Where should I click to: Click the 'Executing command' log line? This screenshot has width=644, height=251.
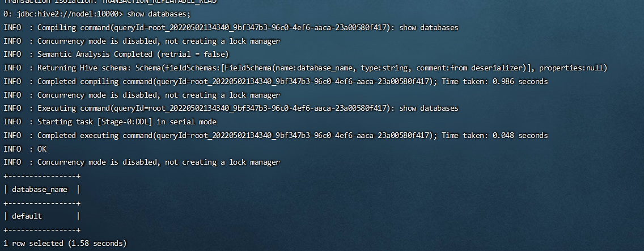231,108
